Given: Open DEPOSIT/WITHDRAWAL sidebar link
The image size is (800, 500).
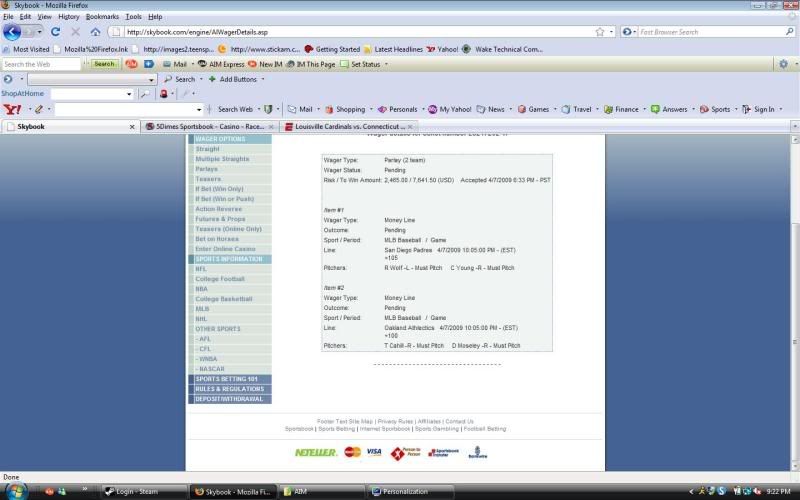Looking at the screenshot, I should [230, 399].
